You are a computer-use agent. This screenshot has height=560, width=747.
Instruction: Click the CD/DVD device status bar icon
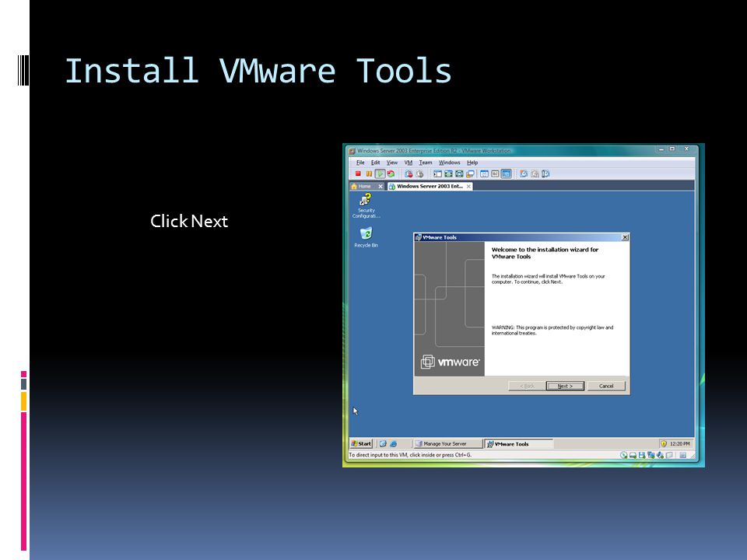pos(623,455)
